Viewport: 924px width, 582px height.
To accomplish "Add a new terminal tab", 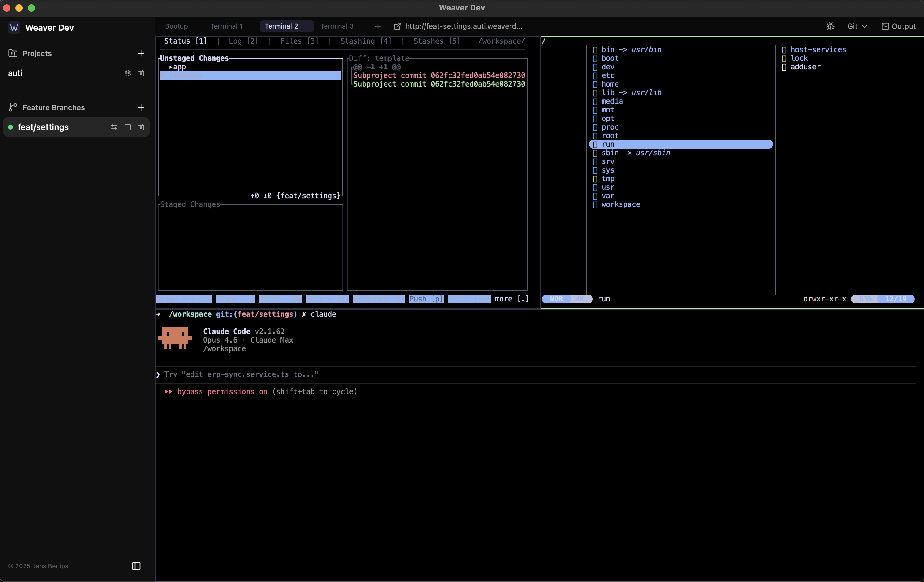I will pos(378,26).
